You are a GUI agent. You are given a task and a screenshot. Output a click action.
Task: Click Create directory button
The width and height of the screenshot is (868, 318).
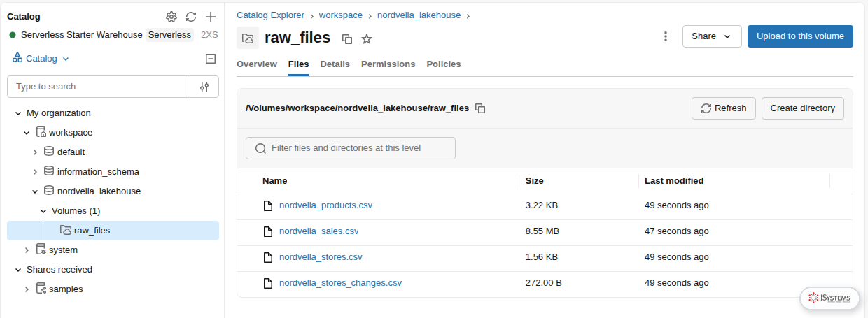[x=803, y=108]
